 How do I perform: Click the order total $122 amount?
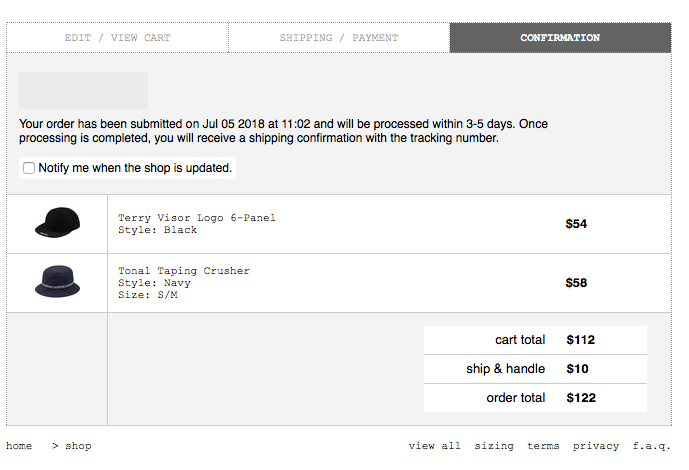(x=581, y=398)
